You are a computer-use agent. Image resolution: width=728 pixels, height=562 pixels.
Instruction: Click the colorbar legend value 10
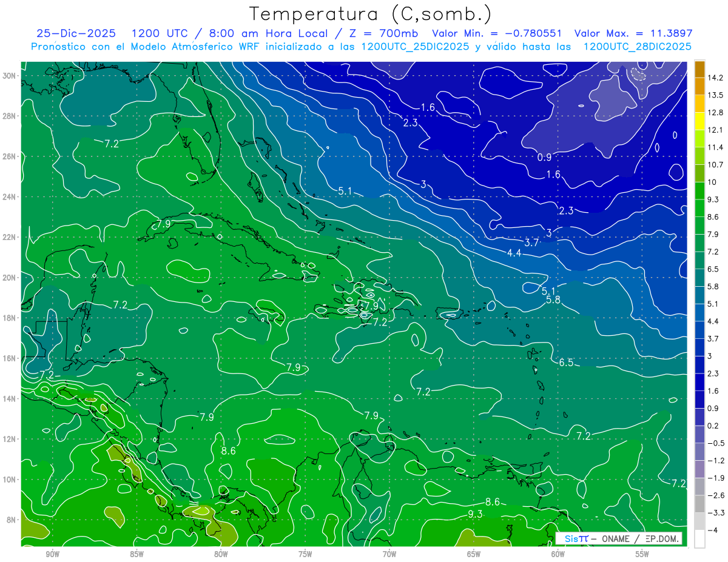click(x=712, y=182)
